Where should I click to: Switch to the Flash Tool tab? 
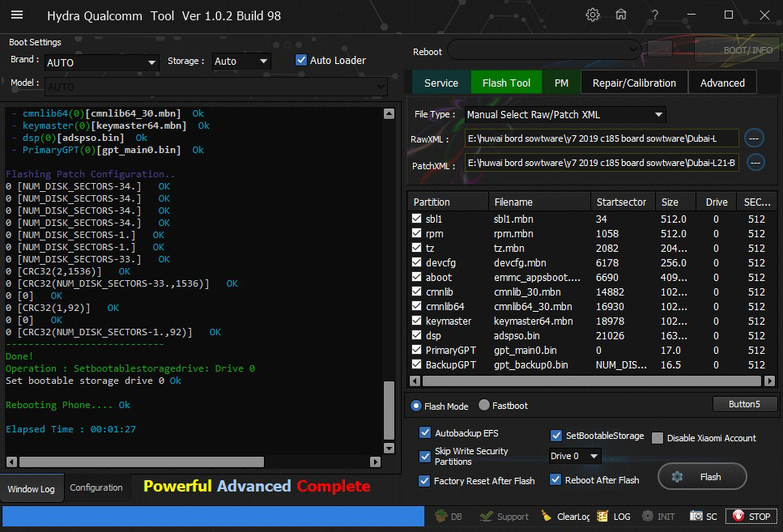(x=506, y=83)
